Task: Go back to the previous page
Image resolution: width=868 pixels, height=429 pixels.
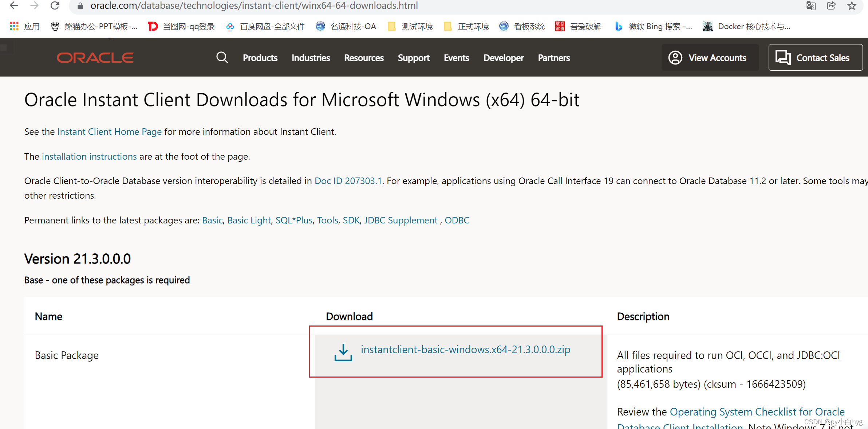Action: (13, 5)
